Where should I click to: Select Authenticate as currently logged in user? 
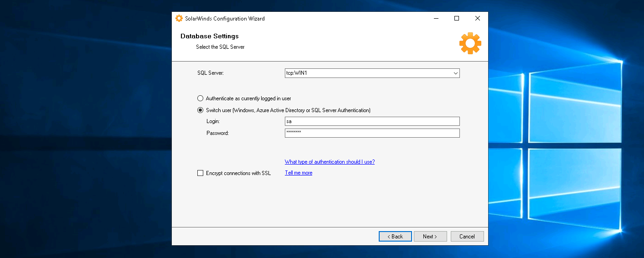[x=200, y=98]
